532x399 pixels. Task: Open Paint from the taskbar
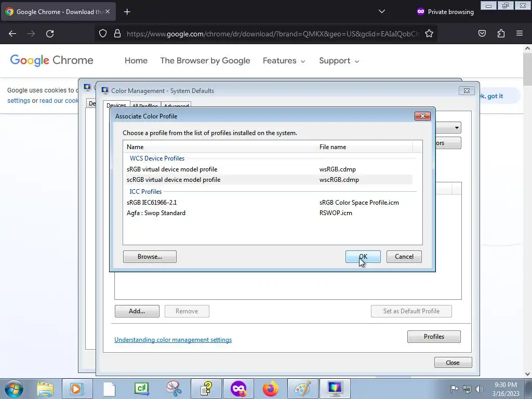tap(303, 389)
